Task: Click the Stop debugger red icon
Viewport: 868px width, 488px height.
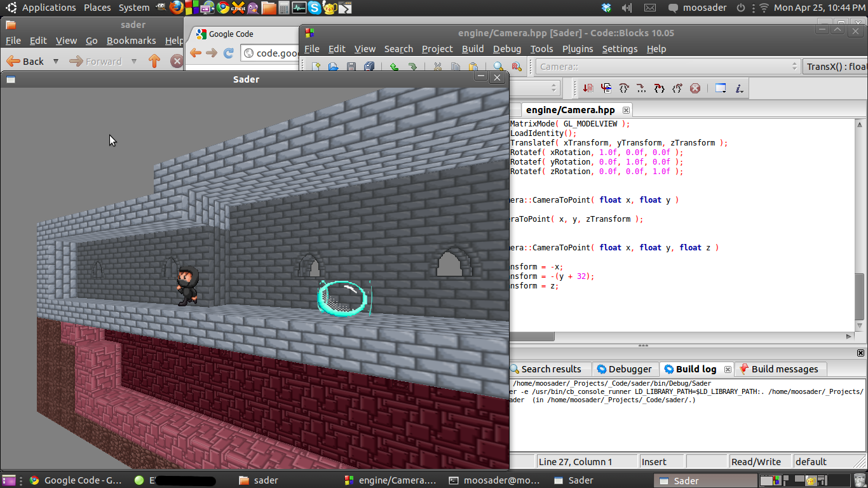Action: click(x=695, y=88)
